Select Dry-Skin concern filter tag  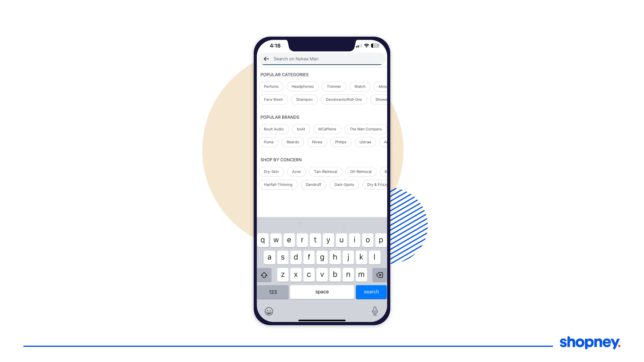[271, 171]
